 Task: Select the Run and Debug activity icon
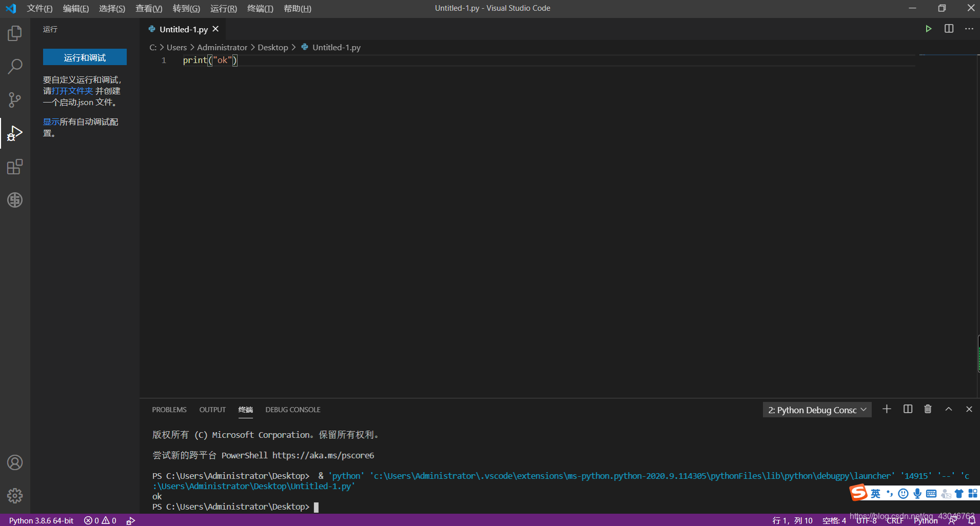click(15, 133)
